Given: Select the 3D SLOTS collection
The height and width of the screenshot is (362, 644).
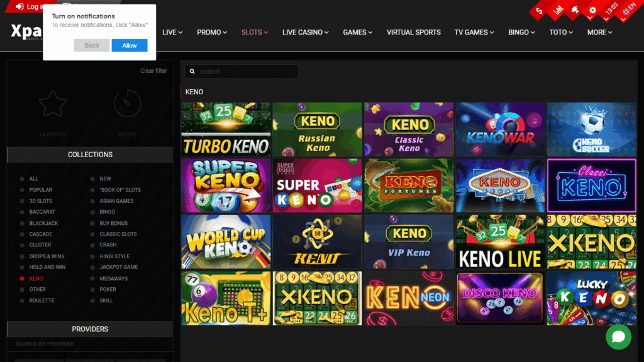Looking at the screenshot, I should tap(40, 201).
